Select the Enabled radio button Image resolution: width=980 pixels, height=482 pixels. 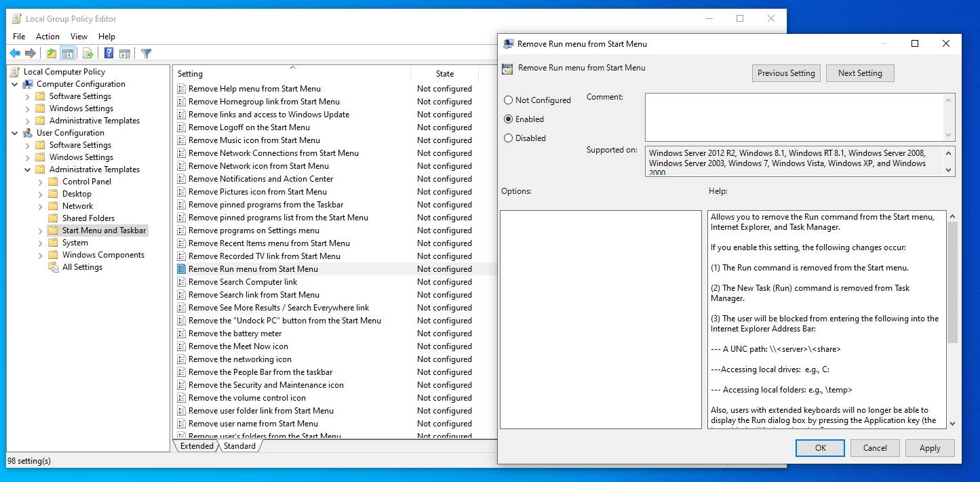[508, 119]
